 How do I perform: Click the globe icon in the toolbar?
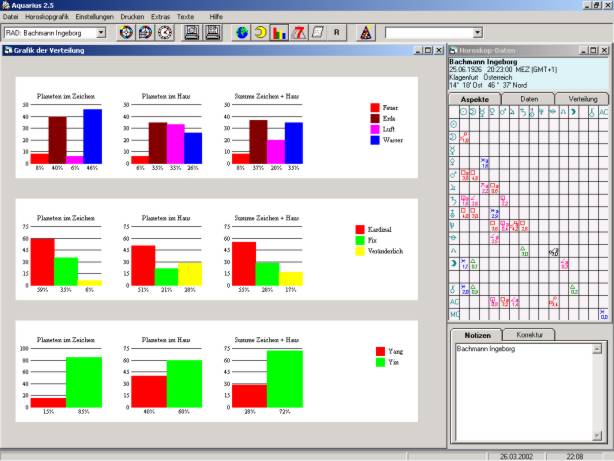241,32
